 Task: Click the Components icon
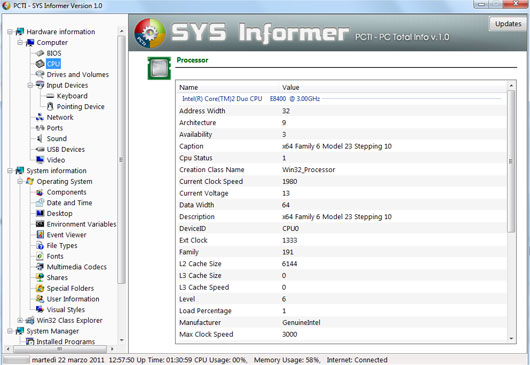click(40, 192)
